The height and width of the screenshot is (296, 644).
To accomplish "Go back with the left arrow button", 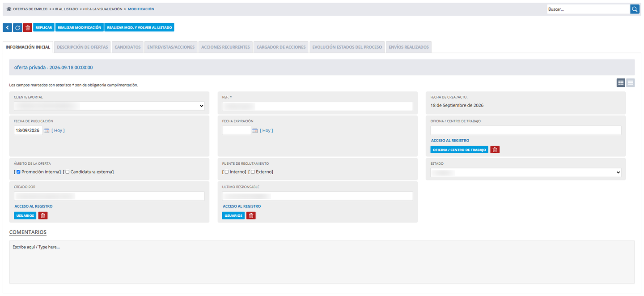I will (x=7, y=28).
